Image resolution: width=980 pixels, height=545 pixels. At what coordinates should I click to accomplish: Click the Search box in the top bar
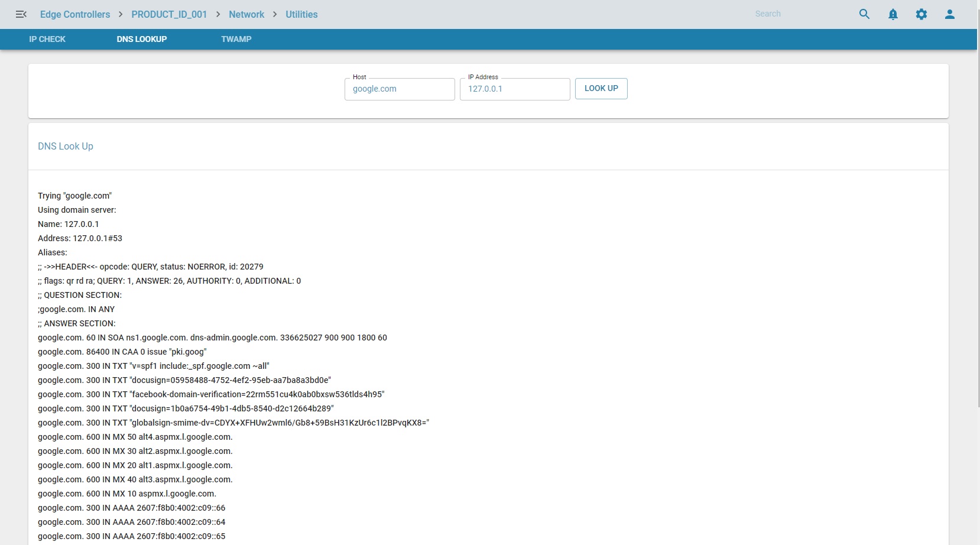(x=798, y=14)
